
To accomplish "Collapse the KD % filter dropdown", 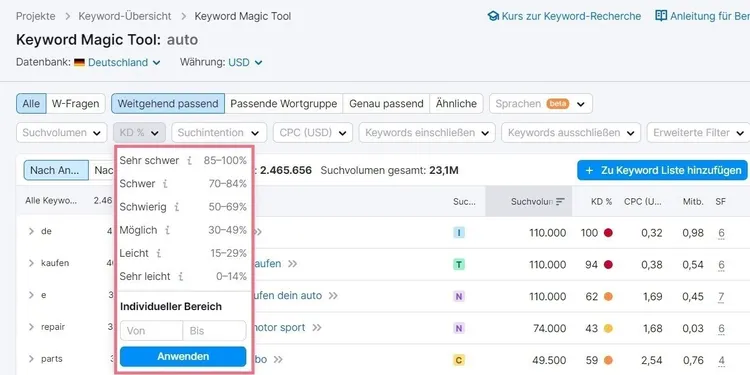I will tap(140, 132).
